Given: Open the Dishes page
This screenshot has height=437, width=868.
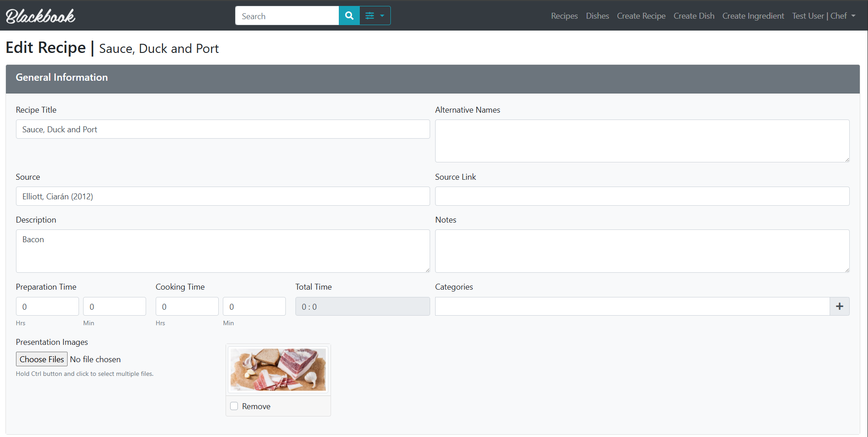Looking at the screenshot, I should 597,16.
